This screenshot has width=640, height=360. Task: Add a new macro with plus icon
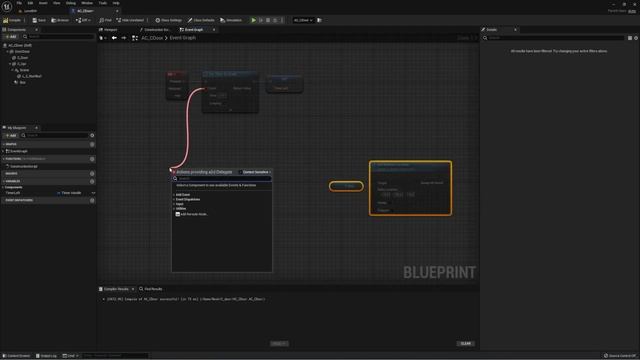click(x=92, y=174)
